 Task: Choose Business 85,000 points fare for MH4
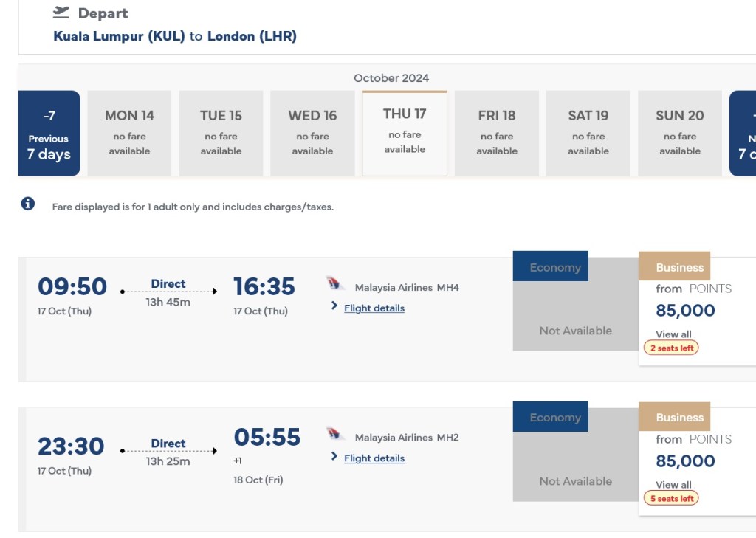(x=686, y=311)
